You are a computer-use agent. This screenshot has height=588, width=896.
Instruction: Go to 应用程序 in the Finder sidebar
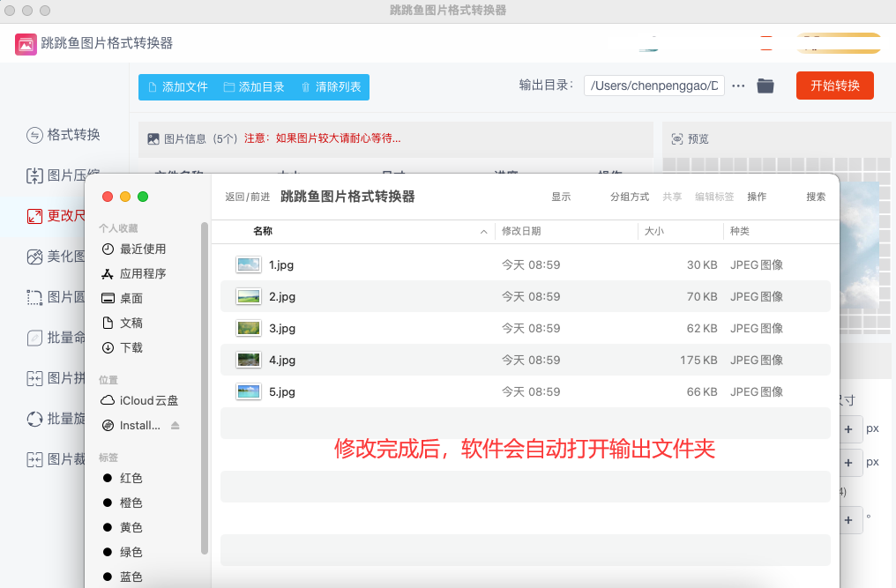click(134, 273)
